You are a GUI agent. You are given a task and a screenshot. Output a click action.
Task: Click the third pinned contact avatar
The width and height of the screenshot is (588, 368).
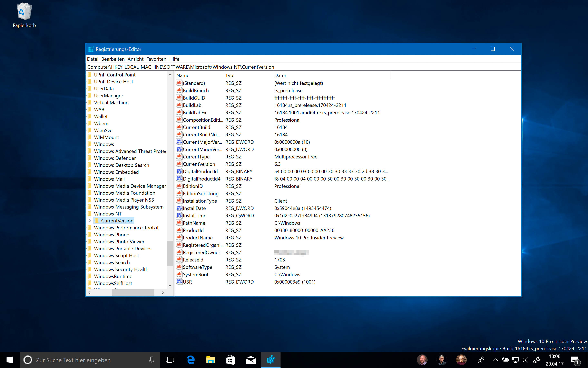point(461,360)
